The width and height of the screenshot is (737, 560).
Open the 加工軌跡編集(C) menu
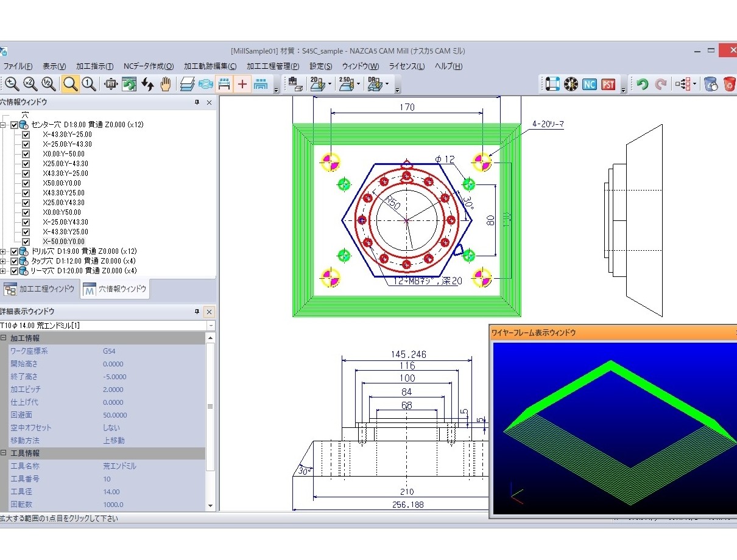pyautogui.click(x=210, y=66)
